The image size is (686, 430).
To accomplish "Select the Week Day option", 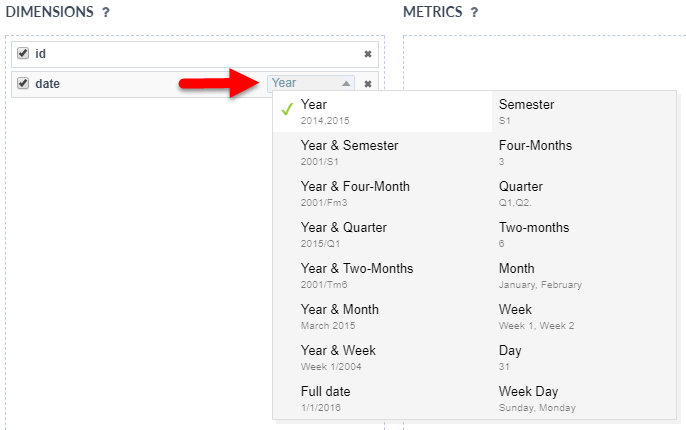I will pyautogui.click(x=529, y=398).
